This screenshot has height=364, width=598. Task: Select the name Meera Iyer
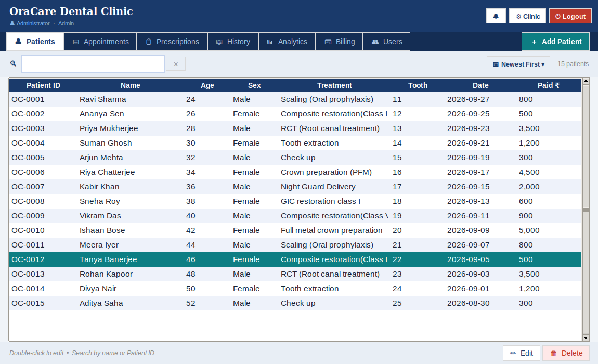coord(99,244)
